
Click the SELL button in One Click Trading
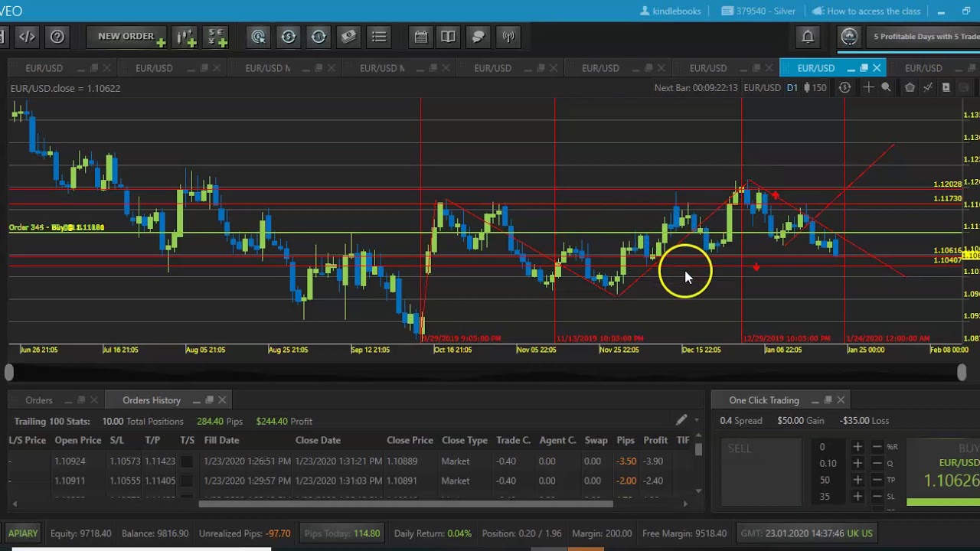[760, 472]
